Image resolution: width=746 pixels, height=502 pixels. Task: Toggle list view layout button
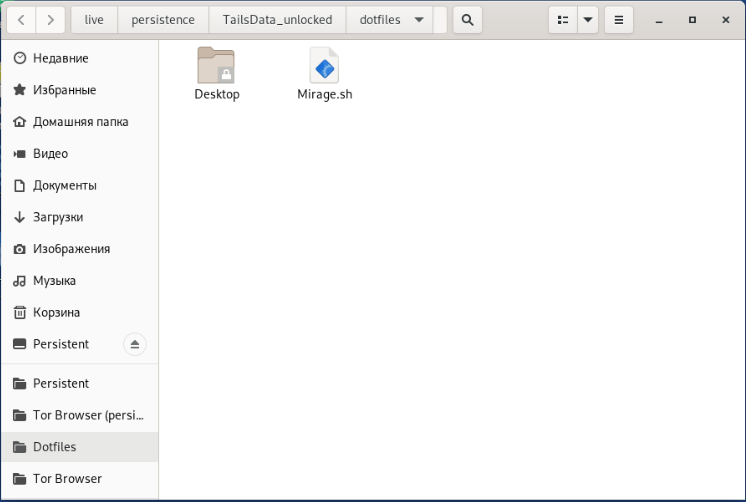tap(563, 20)
